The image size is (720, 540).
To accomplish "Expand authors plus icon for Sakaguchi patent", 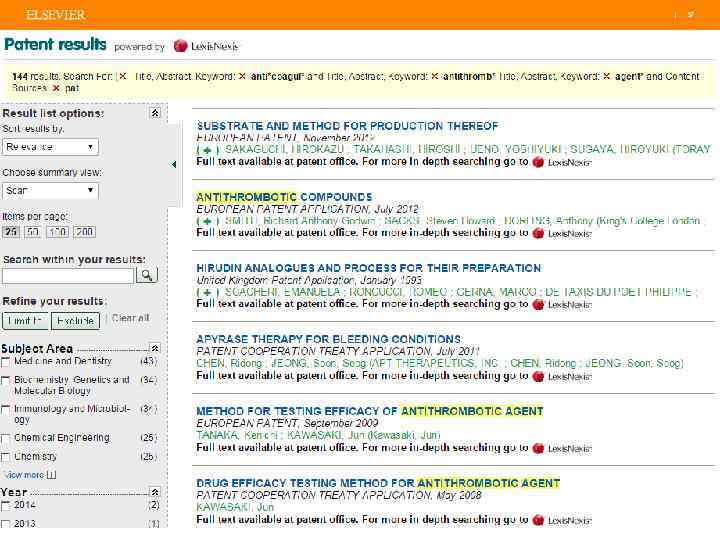I will 208,150.
